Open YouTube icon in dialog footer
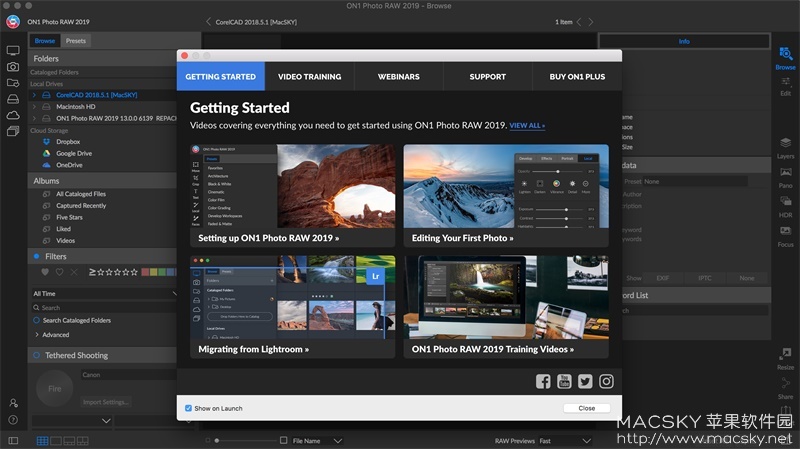 pos(564,381)
